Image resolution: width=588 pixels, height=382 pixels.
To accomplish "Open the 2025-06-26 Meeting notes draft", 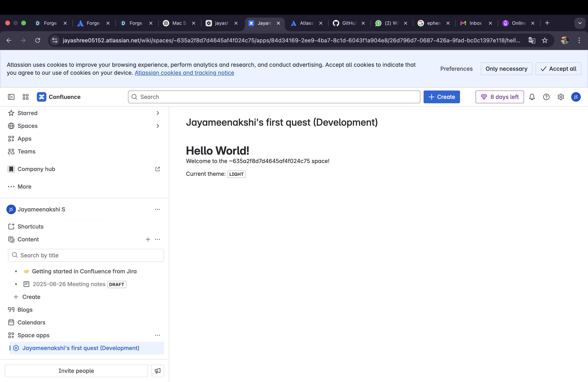I will tap(69, 284).
